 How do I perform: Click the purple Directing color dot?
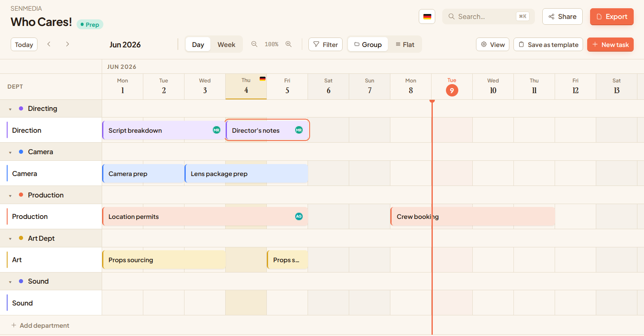[x=21, y=108]
